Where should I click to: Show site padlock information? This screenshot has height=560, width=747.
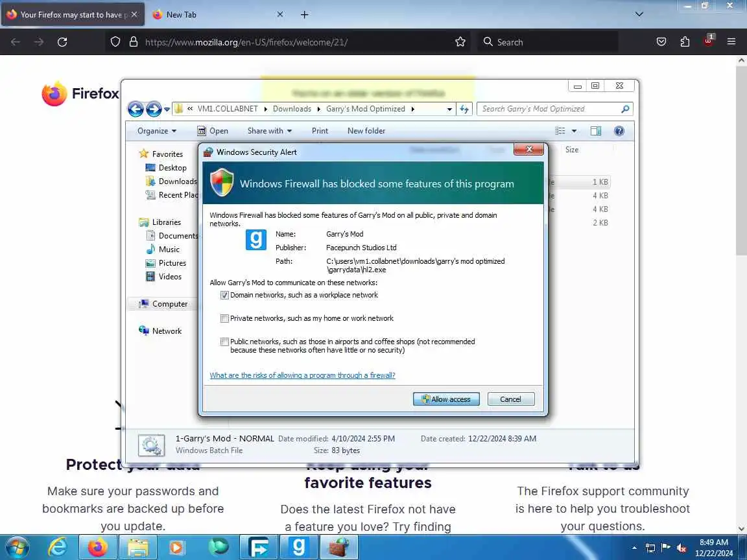(x=134, y=42)
